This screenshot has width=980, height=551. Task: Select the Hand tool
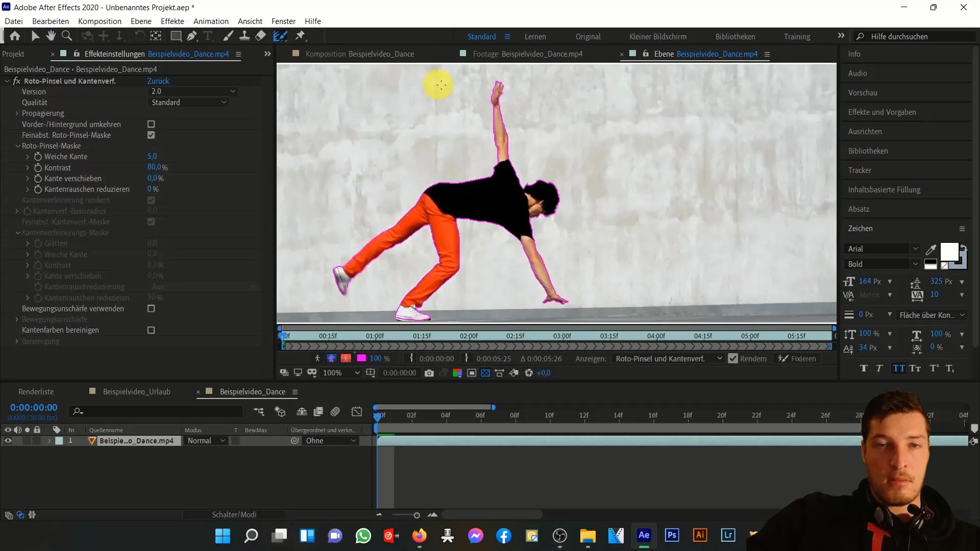(x=51, y=36)
